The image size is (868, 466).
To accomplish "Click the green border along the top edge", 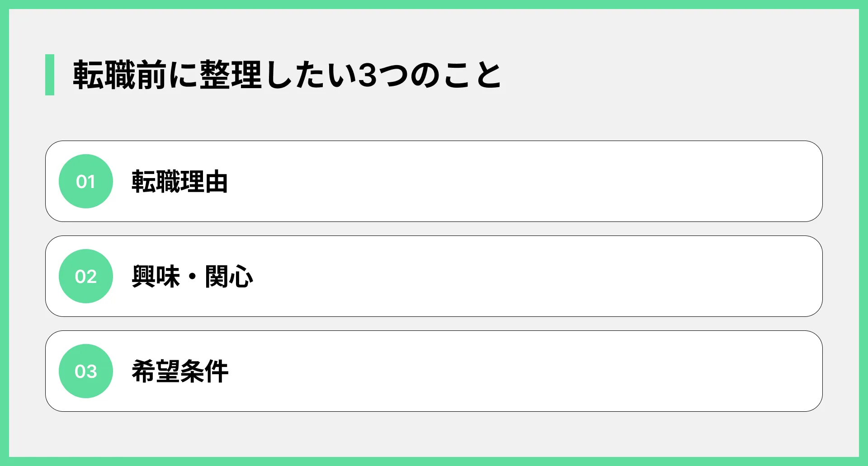I will 434,4.
